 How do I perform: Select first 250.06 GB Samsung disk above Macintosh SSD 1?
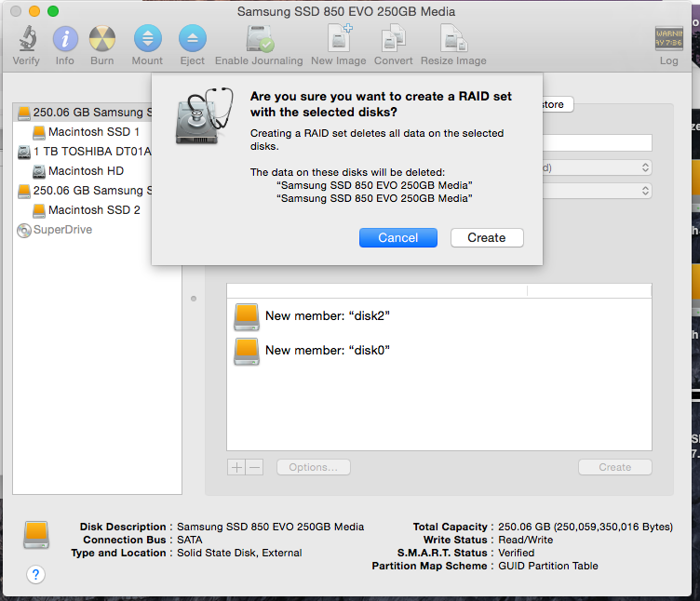pos(83,113)
